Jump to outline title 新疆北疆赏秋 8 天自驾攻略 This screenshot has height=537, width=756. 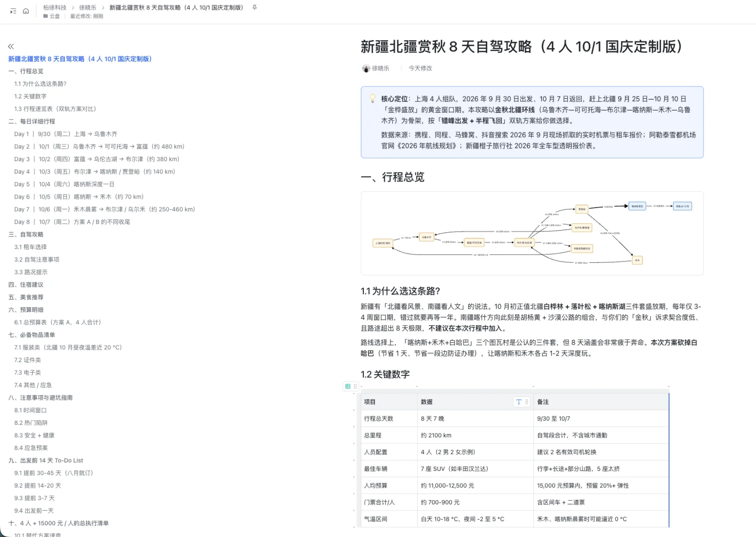[80, 59]
